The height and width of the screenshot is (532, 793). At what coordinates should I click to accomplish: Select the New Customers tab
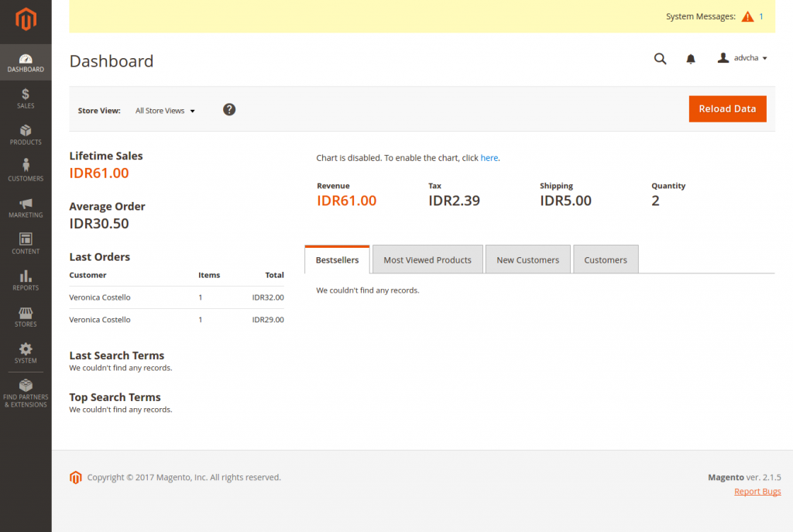click(x=527, y=260)
